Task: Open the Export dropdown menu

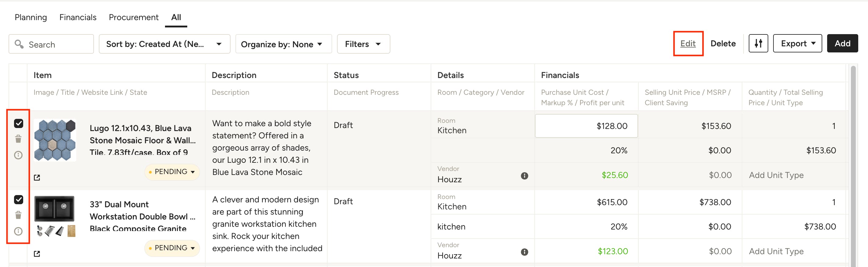Action: point(797,44)
